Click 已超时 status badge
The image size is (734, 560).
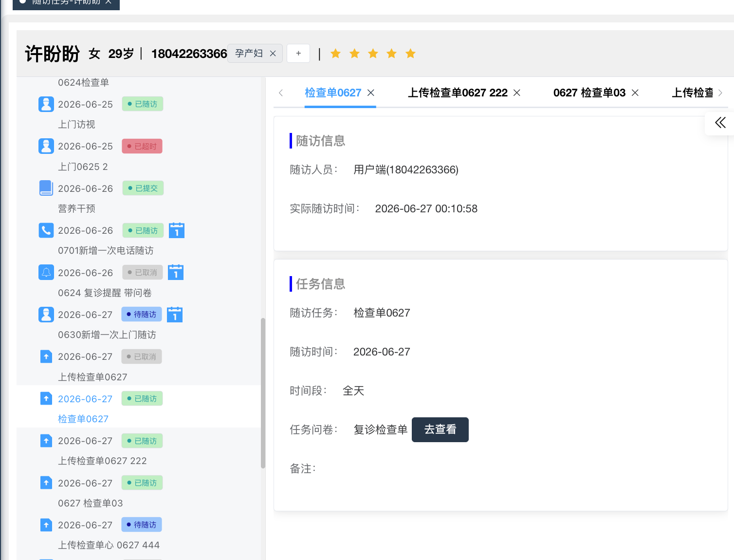point(142,146)
